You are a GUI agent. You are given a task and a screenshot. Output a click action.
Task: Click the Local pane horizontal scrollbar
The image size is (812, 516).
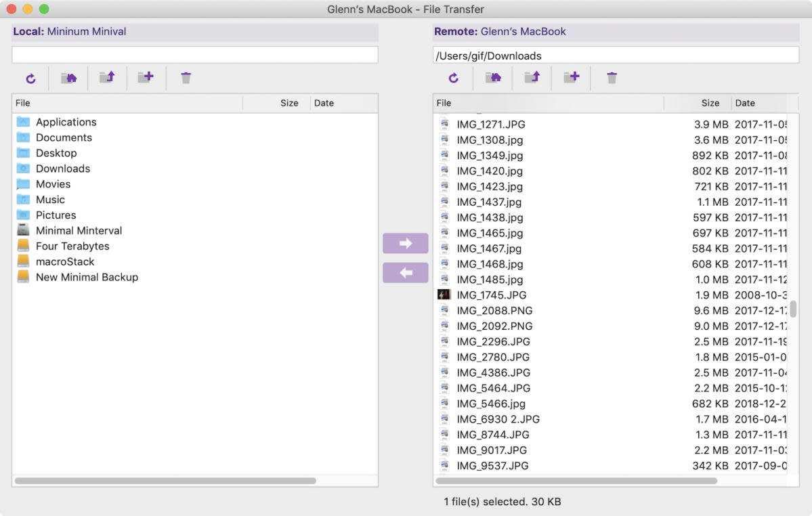click(x=165, y=481)
